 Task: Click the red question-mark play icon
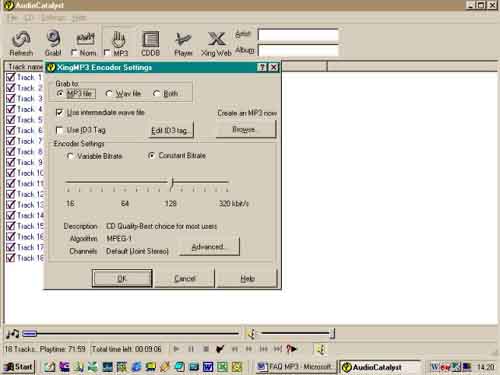coord(291,349)
